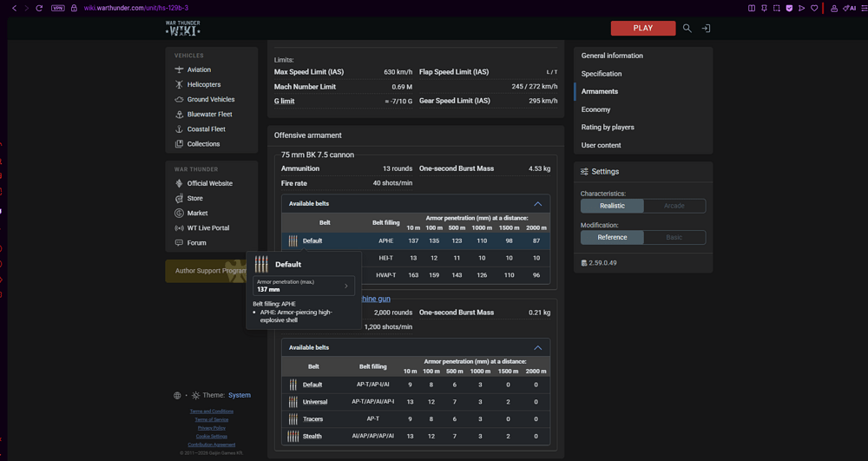Click the send-flow arrow icon in toolbar
This screenshot has width=868, height=461.
tap(801, 8)
